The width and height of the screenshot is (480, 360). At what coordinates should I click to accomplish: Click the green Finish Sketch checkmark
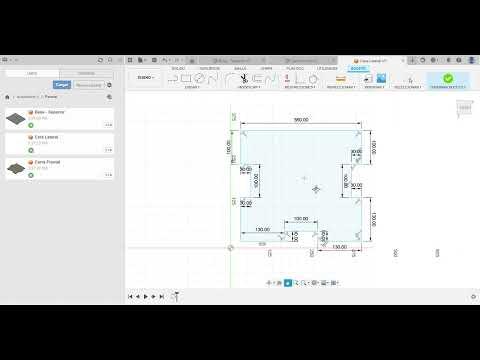[448, 78]
